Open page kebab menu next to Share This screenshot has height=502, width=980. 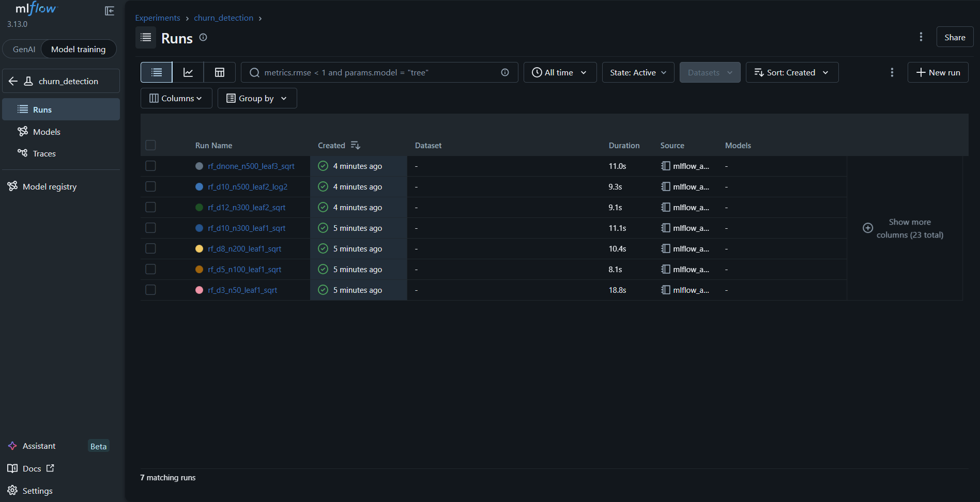point(921,37)
